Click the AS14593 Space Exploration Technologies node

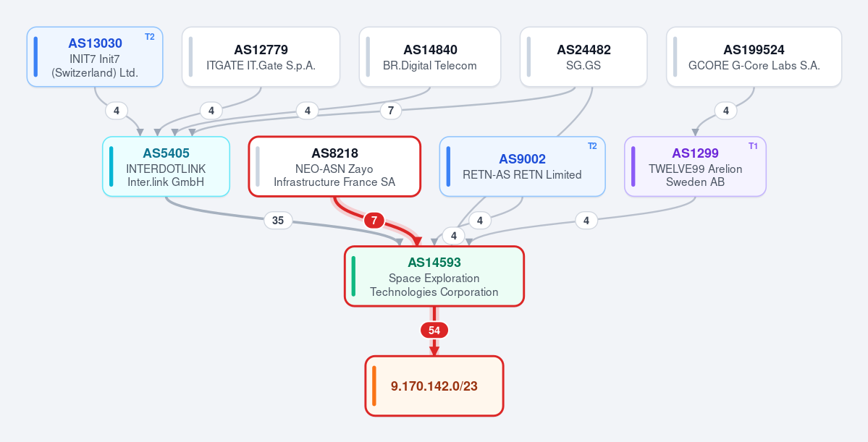point(434,276)
